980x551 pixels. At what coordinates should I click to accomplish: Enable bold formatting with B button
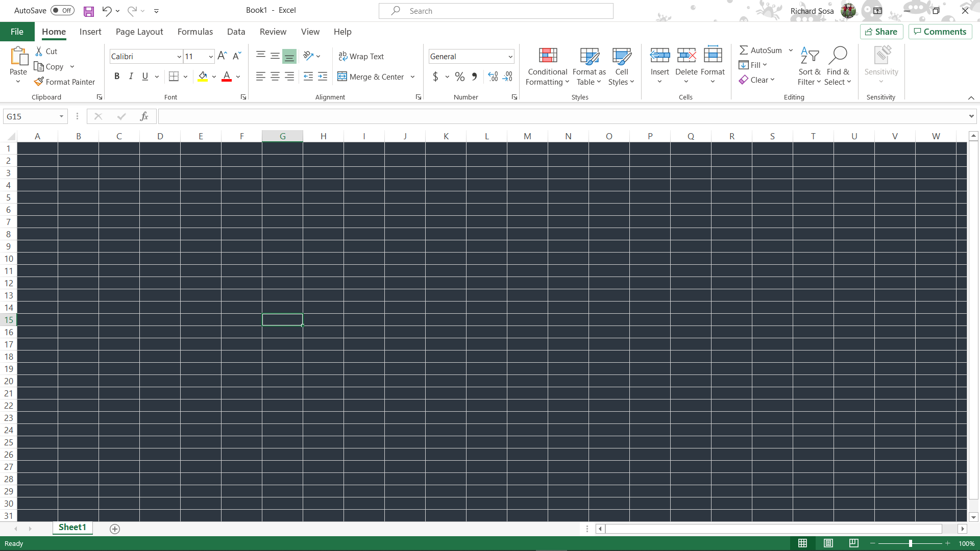point(116,77)
